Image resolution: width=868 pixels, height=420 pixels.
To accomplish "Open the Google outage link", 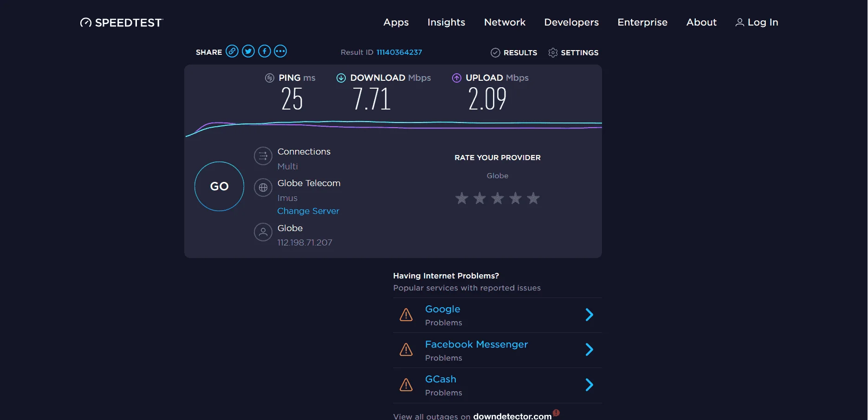I will point(443,309).
